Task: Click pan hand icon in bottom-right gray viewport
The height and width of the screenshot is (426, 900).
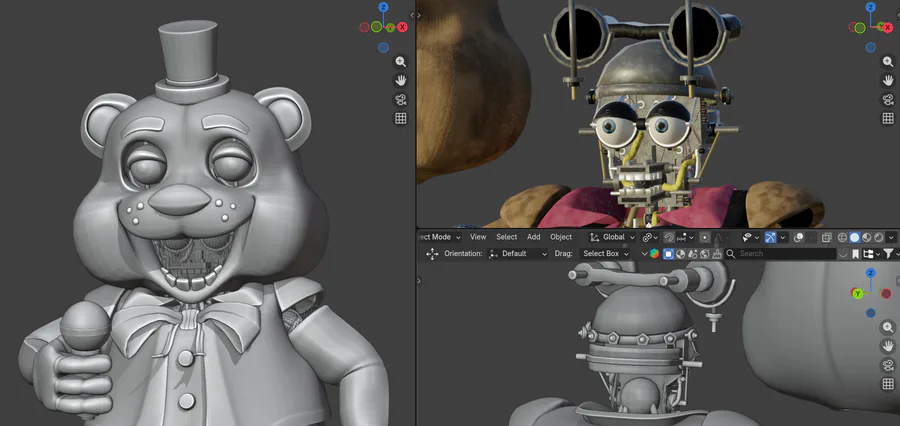Action: pyautogui.click(x=887, y=346)
